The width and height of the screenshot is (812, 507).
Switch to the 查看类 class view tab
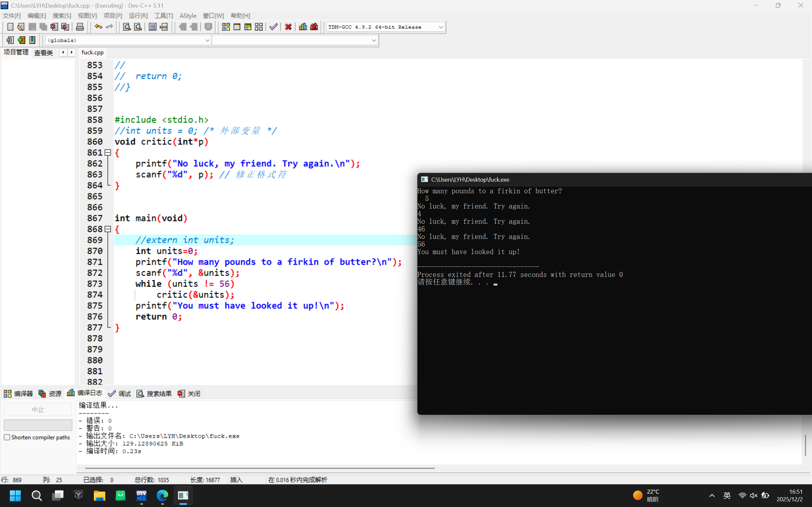(x=44, y=53)
